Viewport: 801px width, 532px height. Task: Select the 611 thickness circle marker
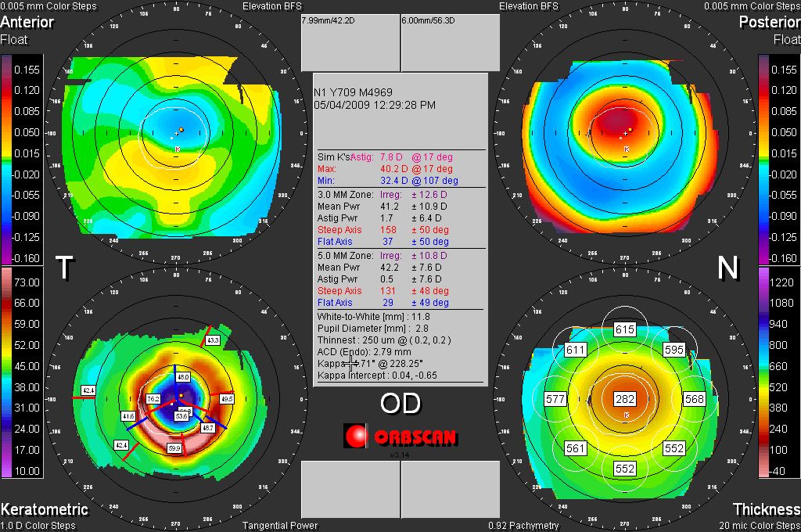click(x=576, y=350)
